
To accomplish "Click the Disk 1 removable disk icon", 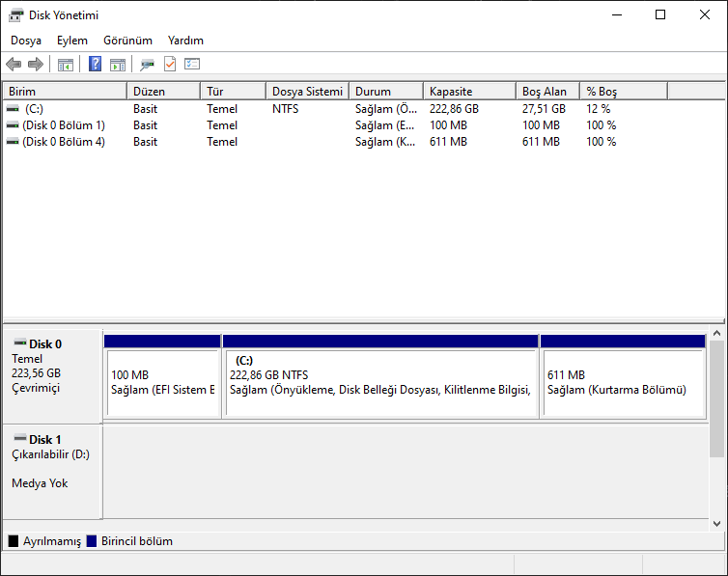I will point(20,438).
